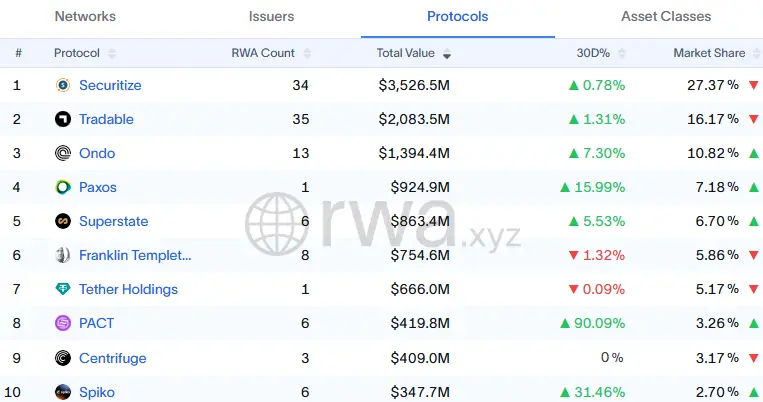
Task: Click the 1.32% negative 30-day change
Action: (x=604, y=255)
